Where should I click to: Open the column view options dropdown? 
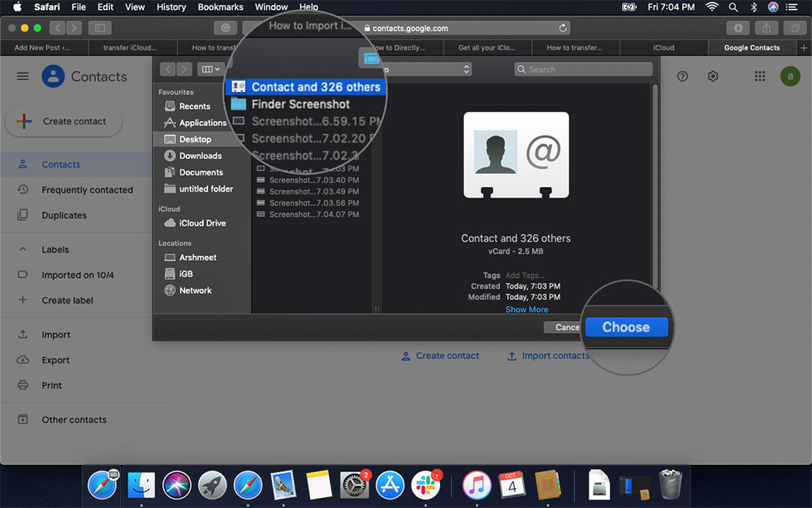[x=209, y=69]
